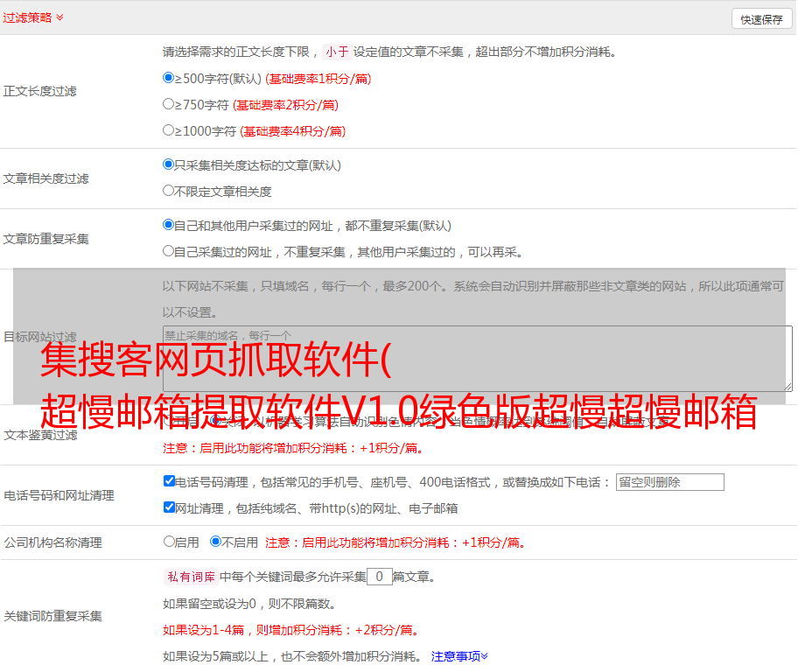This screenshot has height=672, width=798.
Task: Select the ≥750字符 length option
Action: [169, 104]
